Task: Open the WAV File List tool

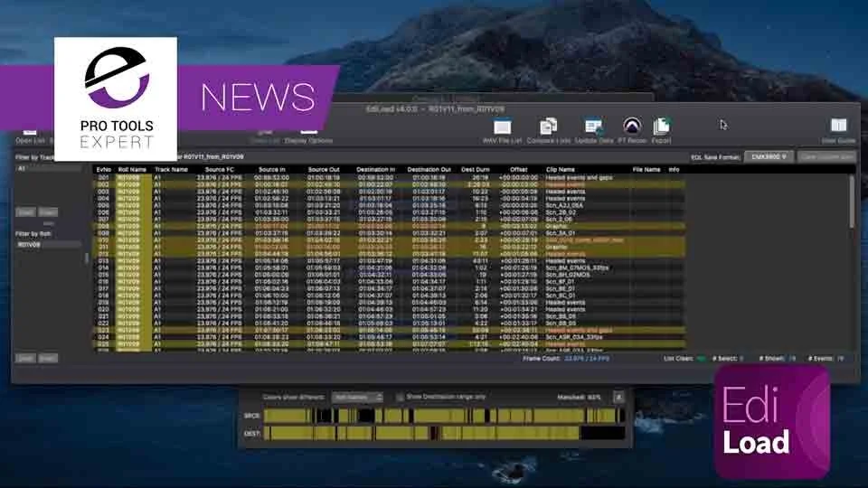Action: [502, 131]
